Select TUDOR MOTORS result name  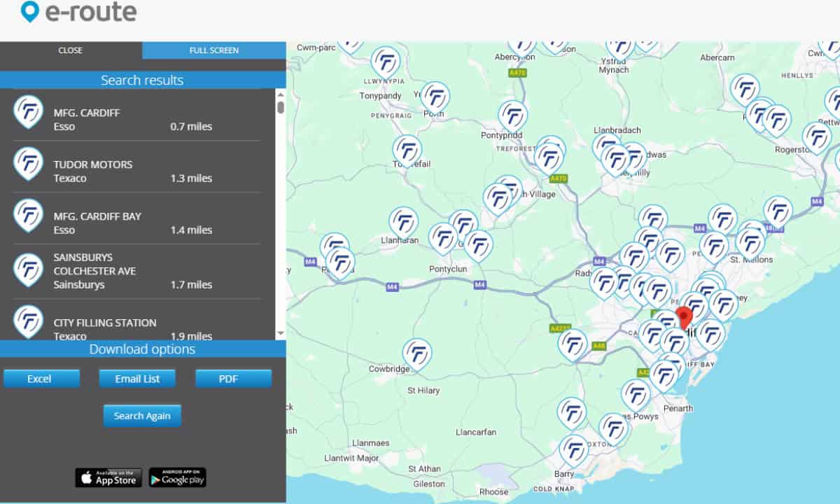[93, 164]
